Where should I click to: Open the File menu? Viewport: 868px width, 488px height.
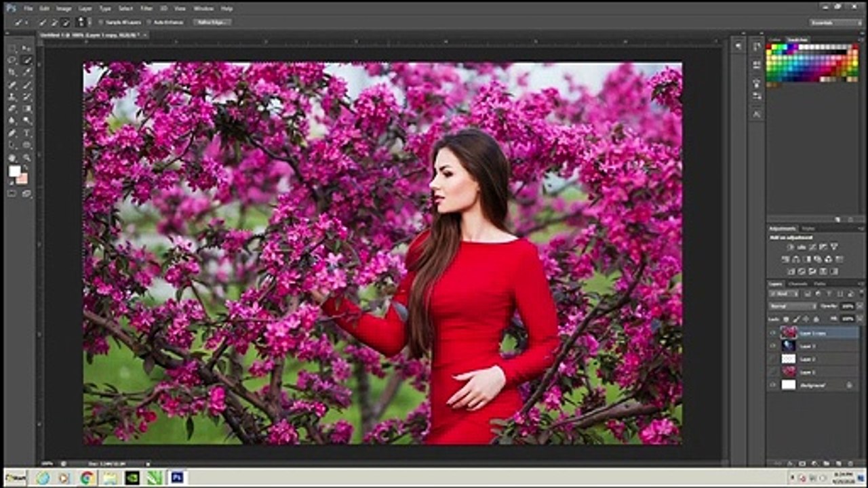pos(28,8)
